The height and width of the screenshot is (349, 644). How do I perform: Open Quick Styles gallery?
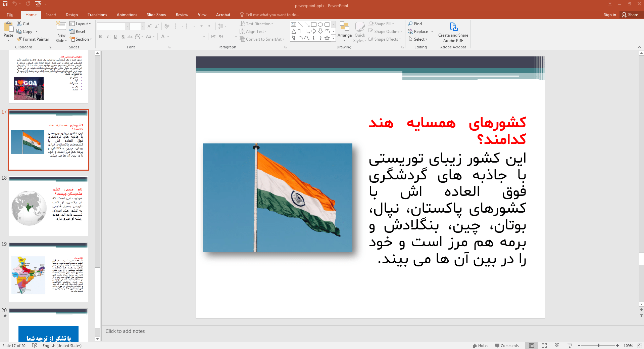coord(360,32)
